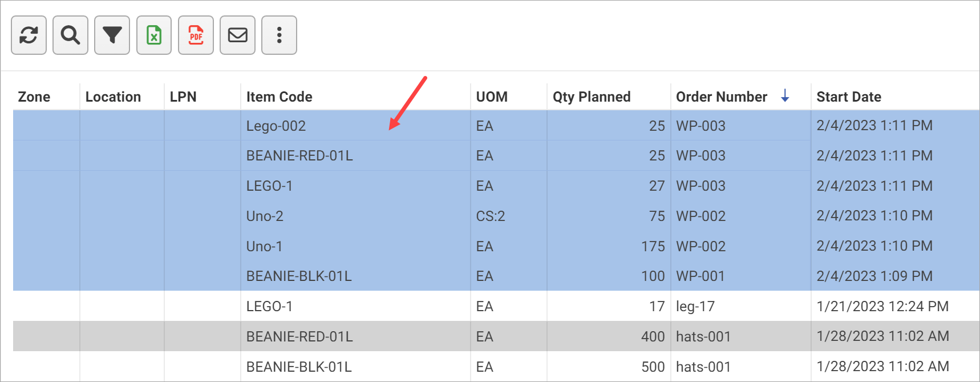Viewport: 980px width, 382px height.
Task: Click the Location column header
Action: point(113,97)
